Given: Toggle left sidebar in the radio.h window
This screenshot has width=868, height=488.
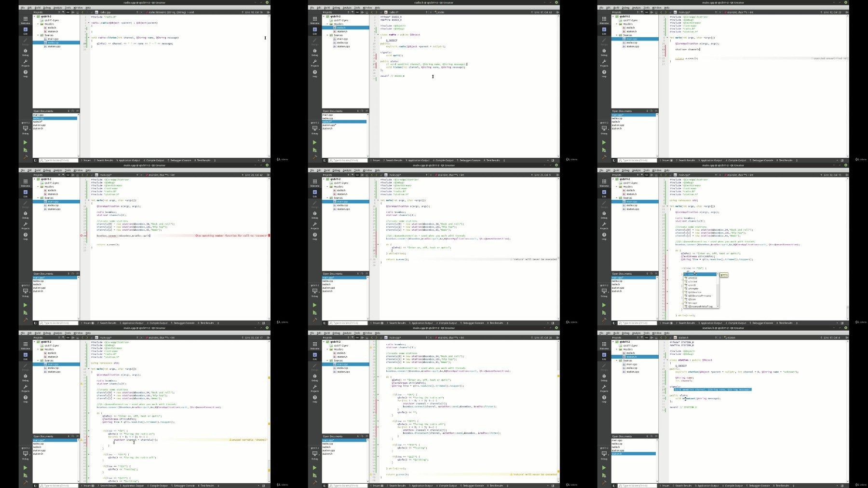Looking at the screenshot, I should tap(325, 160).
